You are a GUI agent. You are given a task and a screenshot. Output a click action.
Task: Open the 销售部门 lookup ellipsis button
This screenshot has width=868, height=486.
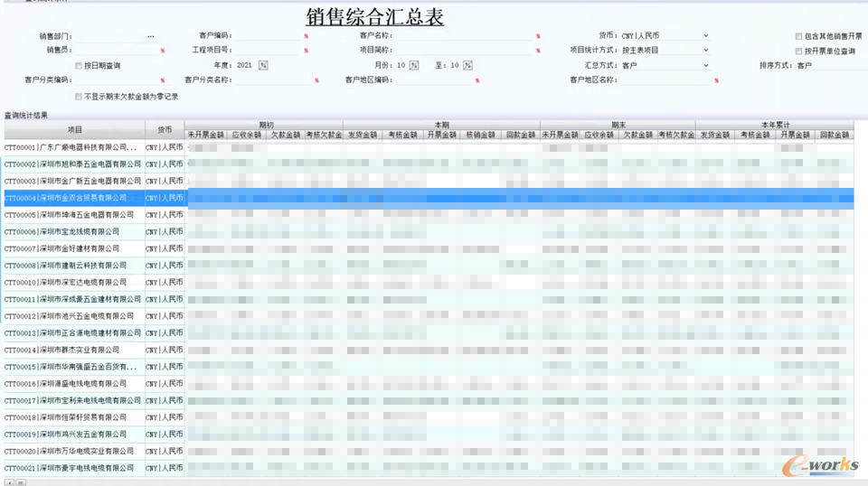click(151, 36)
